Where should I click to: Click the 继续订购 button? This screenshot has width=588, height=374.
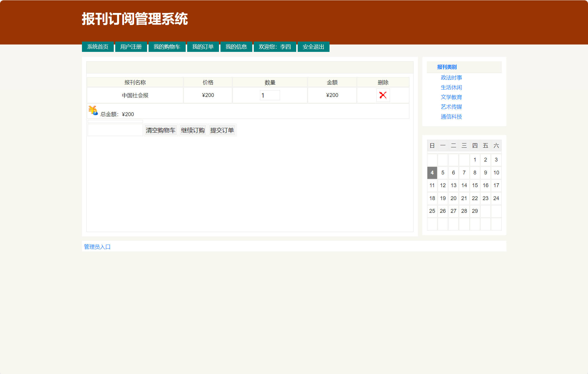point(192,130)
